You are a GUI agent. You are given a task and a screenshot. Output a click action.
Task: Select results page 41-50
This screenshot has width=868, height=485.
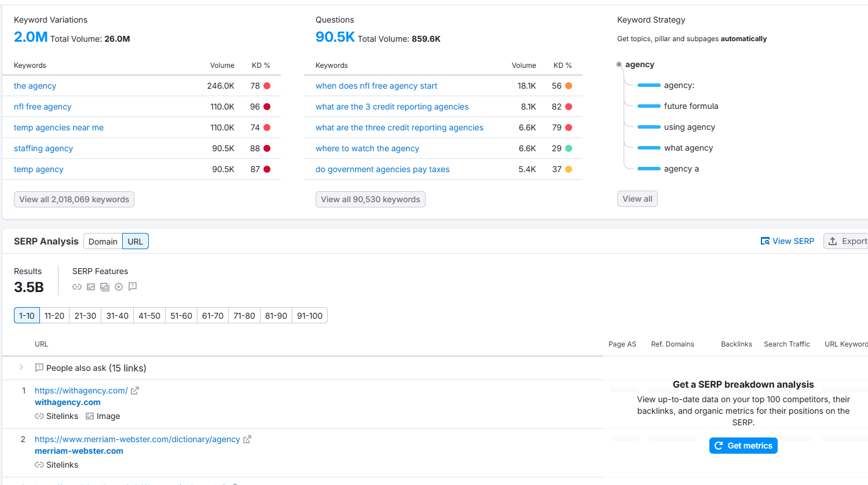(x=149, y=315)
